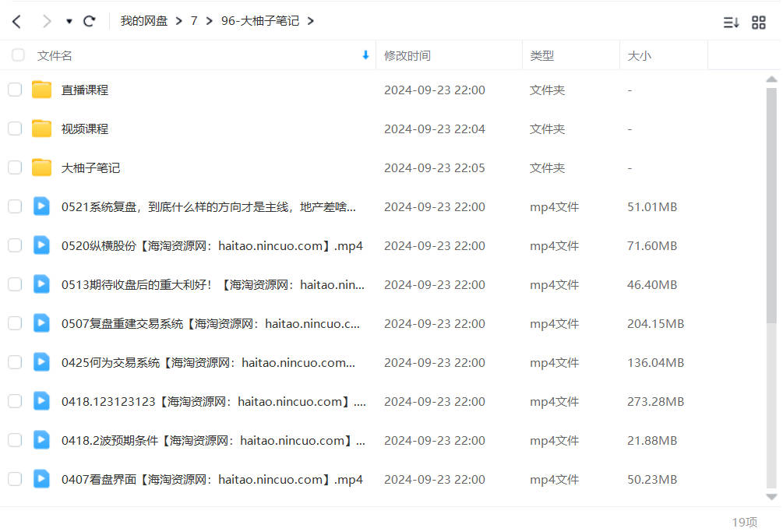This screenshot has height=532, width=783.
Task: Open the sort order menu icon
Action: [731, 22]
